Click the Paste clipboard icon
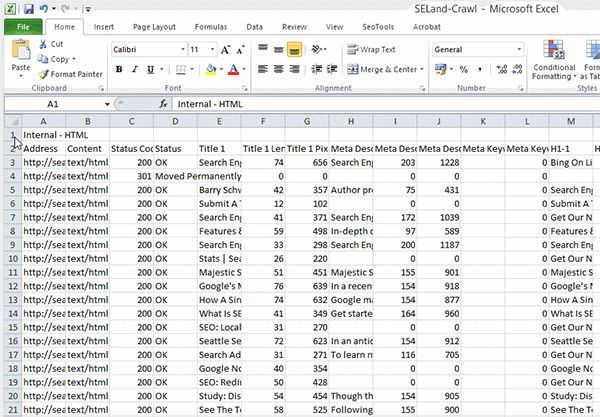Image resolution: width=600 pixels, height=417 pixels. pyautogui.click(x=20, y=53)
